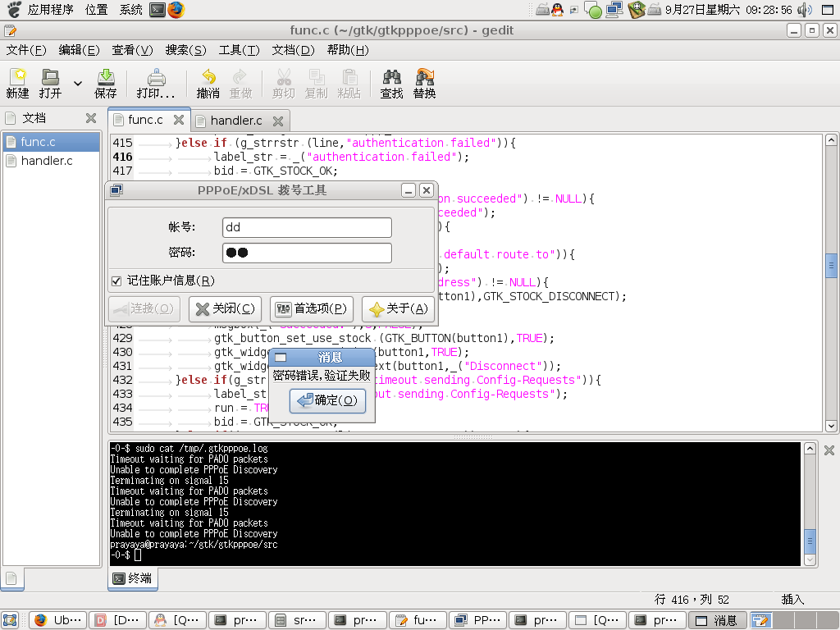This screenshot has height=630, width=840.
Task: Click the Copy toolbar icon
Action: [316, 84]
